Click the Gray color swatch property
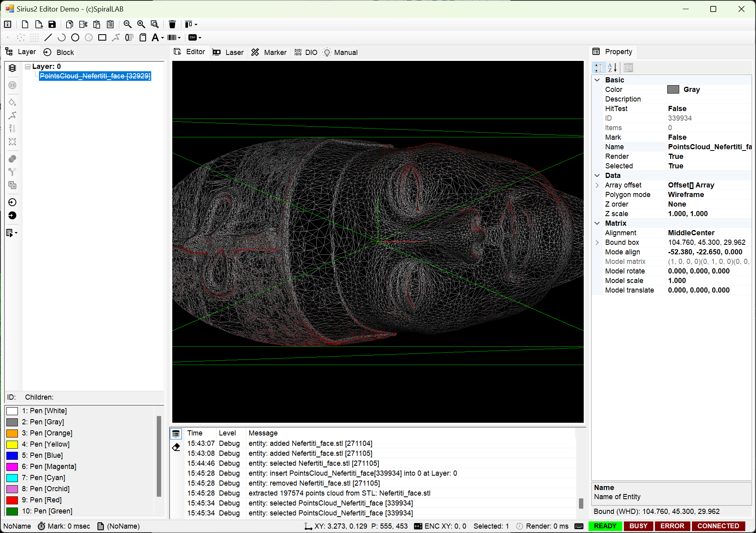 click(x=673, y=90)
